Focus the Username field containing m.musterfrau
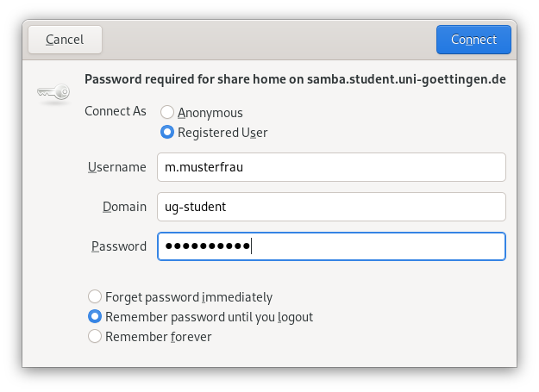 click(x=331, y=167)
